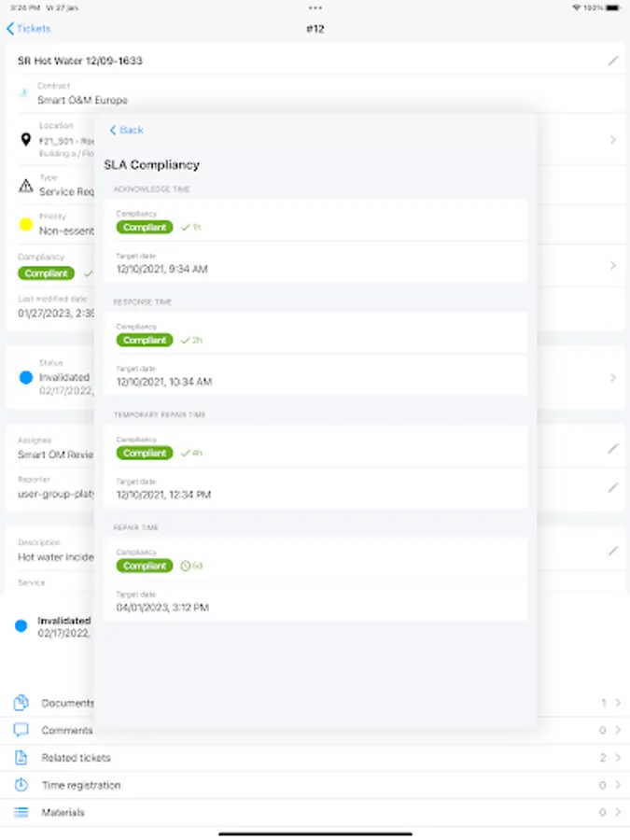
Task: Open Materials menu row
Action: coord(315,812)
